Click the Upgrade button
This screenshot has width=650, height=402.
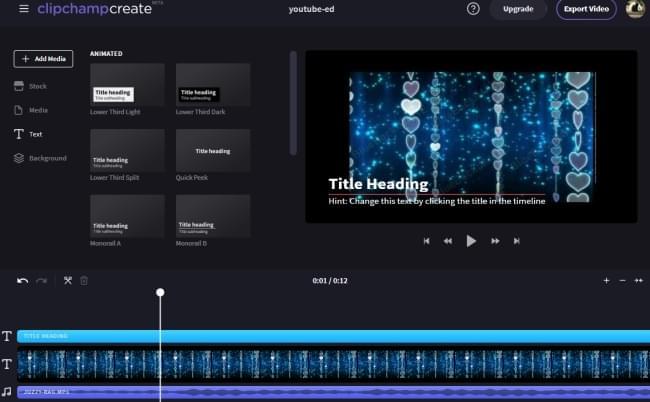pos(518,9)
